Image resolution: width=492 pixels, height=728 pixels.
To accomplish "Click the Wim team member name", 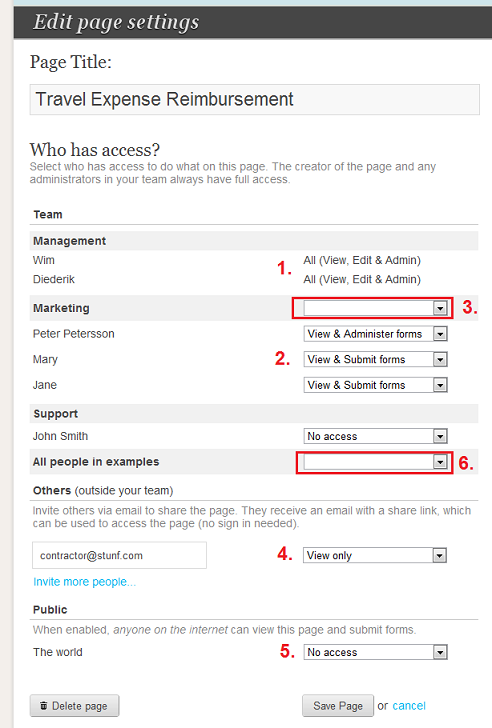I will click(44, 260).
